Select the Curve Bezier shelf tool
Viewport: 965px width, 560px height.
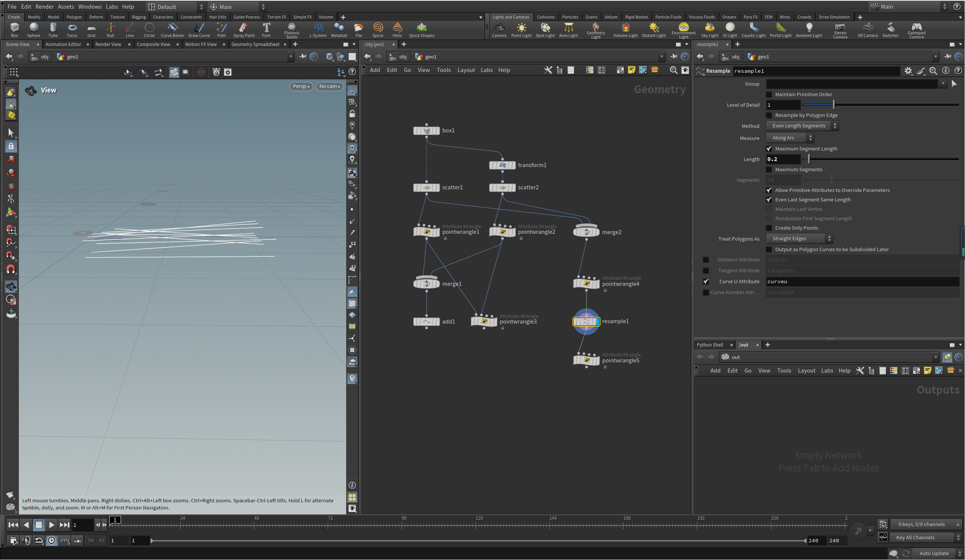click(172, 30)
